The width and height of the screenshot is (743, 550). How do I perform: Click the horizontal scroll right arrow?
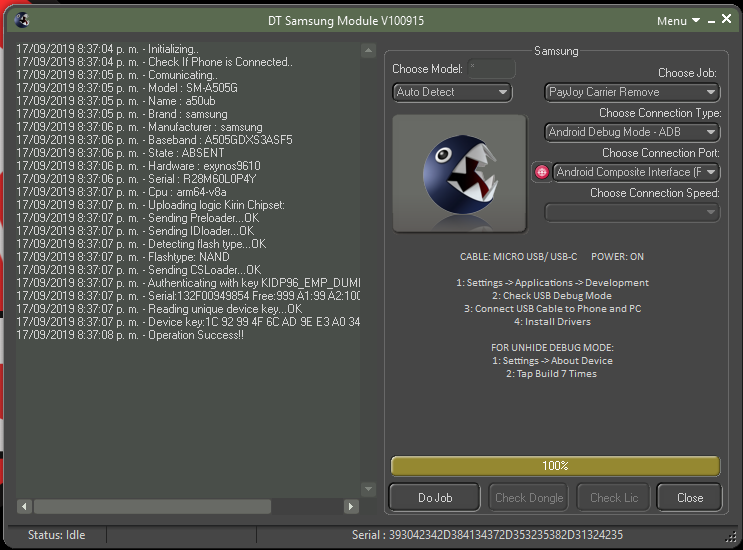[351, 506]
